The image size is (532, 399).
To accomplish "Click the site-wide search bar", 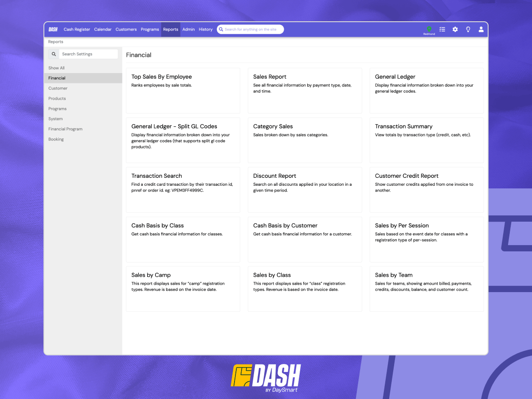I will click(253, 29).
